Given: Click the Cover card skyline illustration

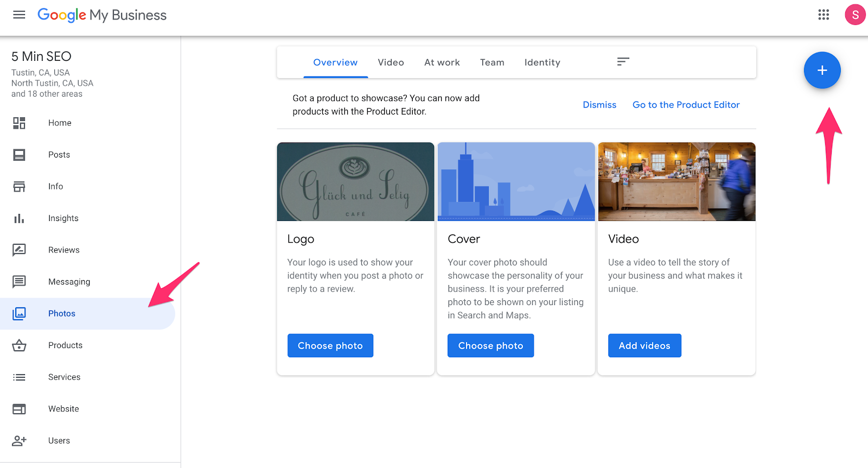Looking at the screenshot, I should [x=516, y=182].
